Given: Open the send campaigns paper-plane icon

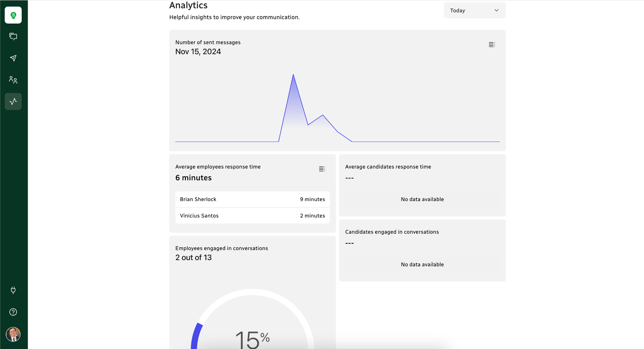Looking at the screenshot, I should click(13, 58).
